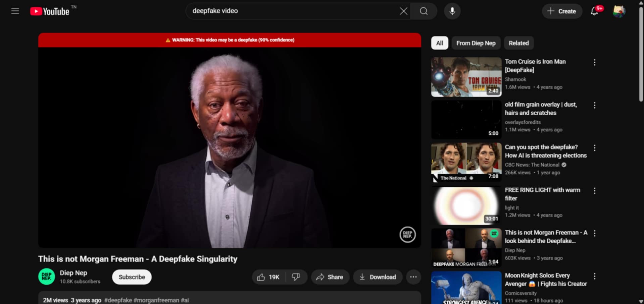Open the #ai hashtag
Screen dimensions: 644x304
185,300
